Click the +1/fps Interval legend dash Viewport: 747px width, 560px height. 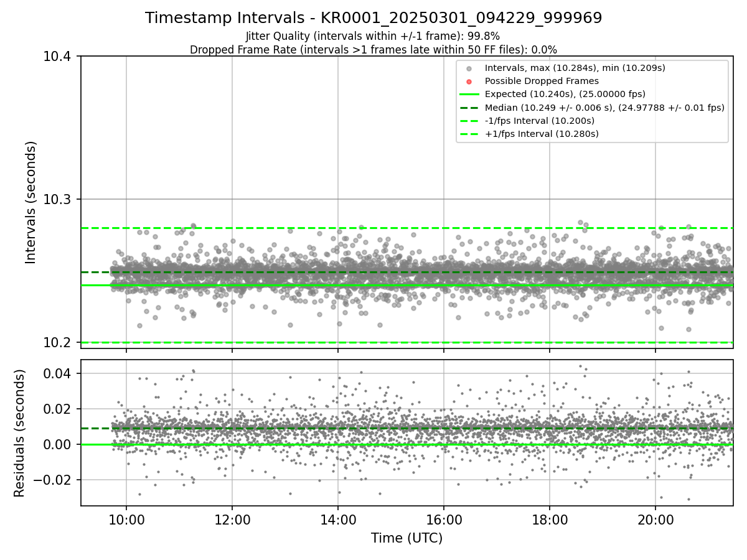pyautogui.click(x=469, y=134)
